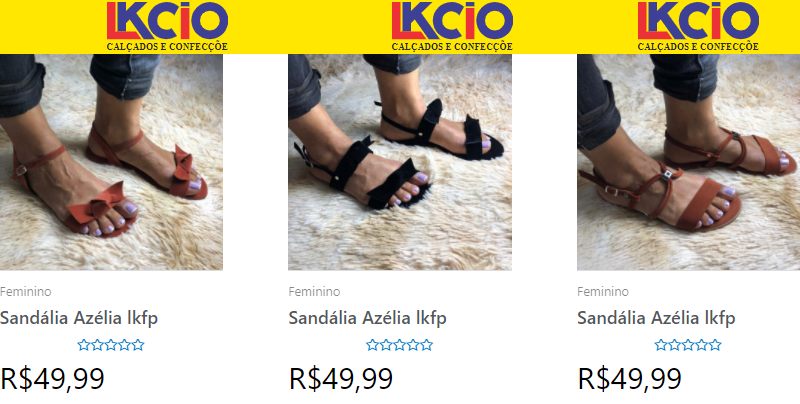Rate third sandal with the fifth star
Viewport: 800px width, 404px height.
[715, 345]
